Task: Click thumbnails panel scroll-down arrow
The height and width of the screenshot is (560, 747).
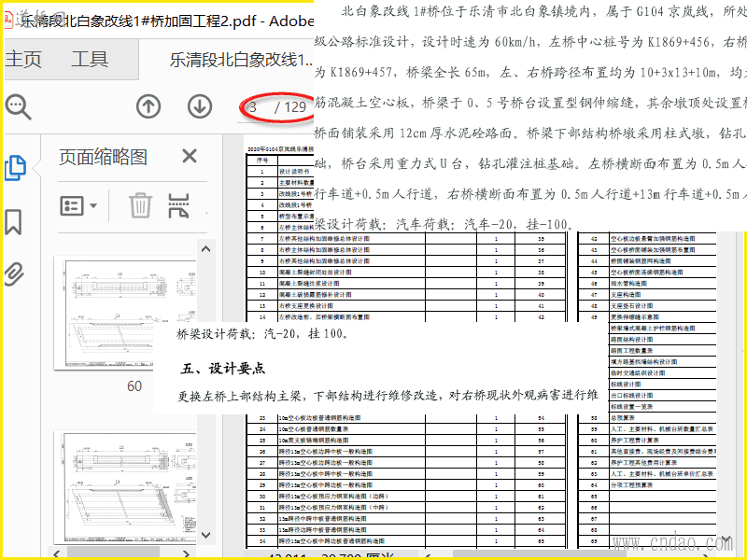Action: tap(205, 535)
